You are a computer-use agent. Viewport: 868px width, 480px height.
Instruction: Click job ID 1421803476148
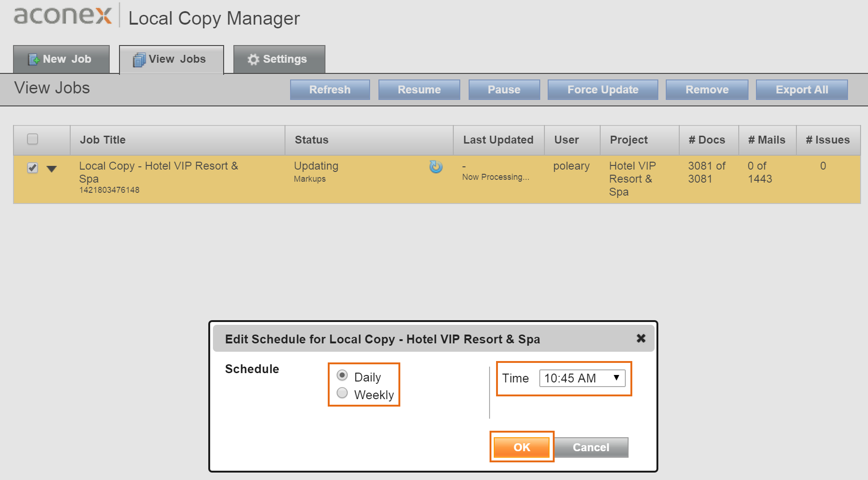[109, 190]
